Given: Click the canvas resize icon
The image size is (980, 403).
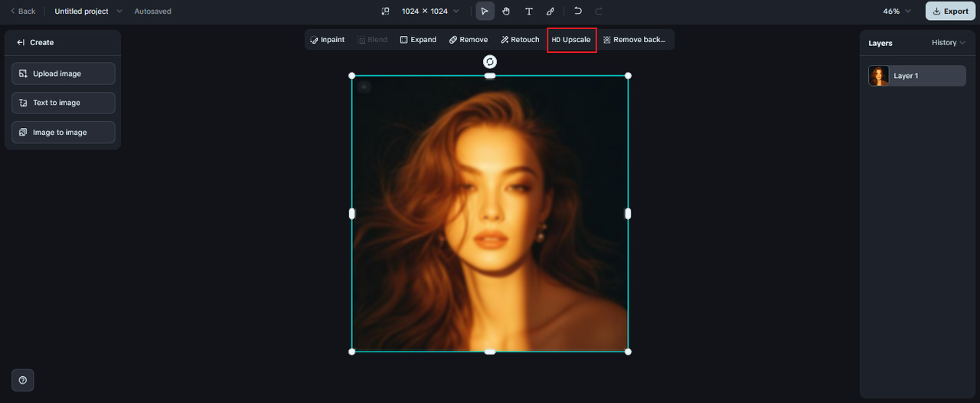Looking at the screenshot, I should (385, 11).
